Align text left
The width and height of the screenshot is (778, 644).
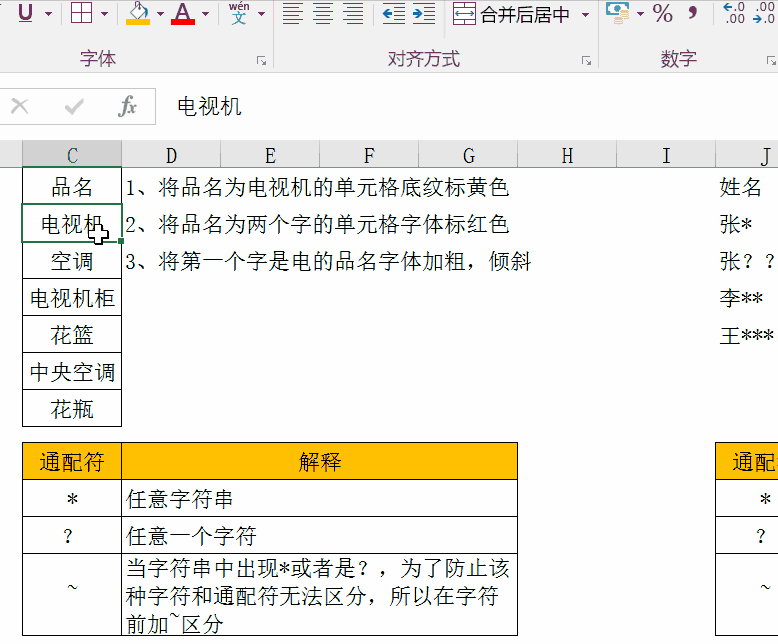[x=293, y=14]
